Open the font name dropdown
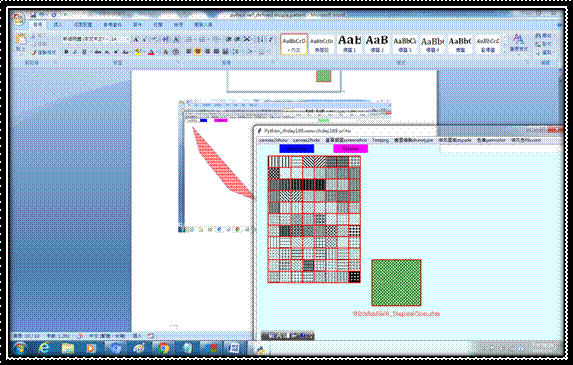573x365 pixels. [x=84, y=39]
